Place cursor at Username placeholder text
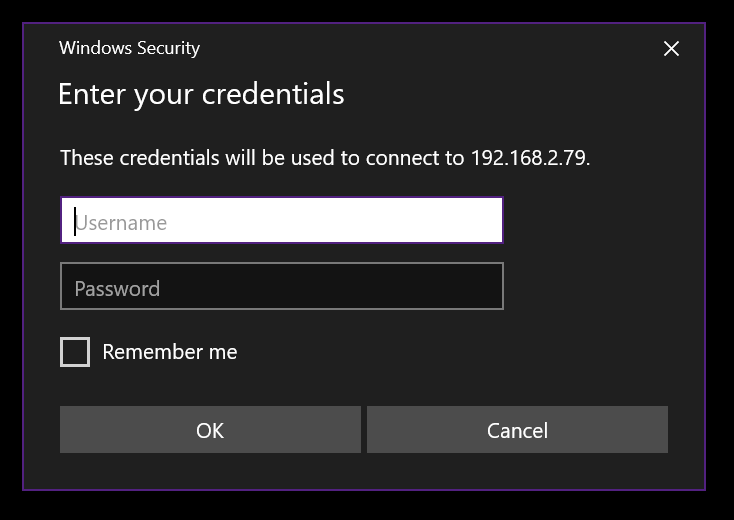Image resolution: width=734 pixels, height=520 pixels. coord(121,223)
